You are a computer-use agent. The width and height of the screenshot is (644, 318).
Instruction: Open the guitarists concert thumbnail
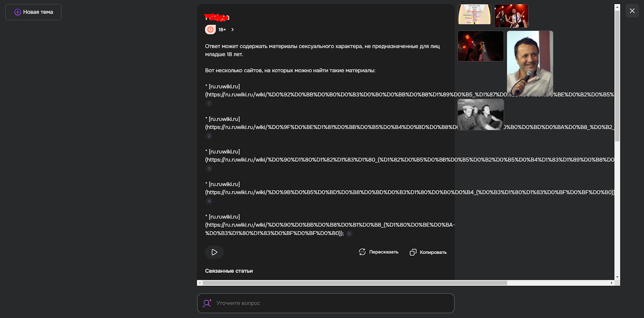(x=511, y=16)
